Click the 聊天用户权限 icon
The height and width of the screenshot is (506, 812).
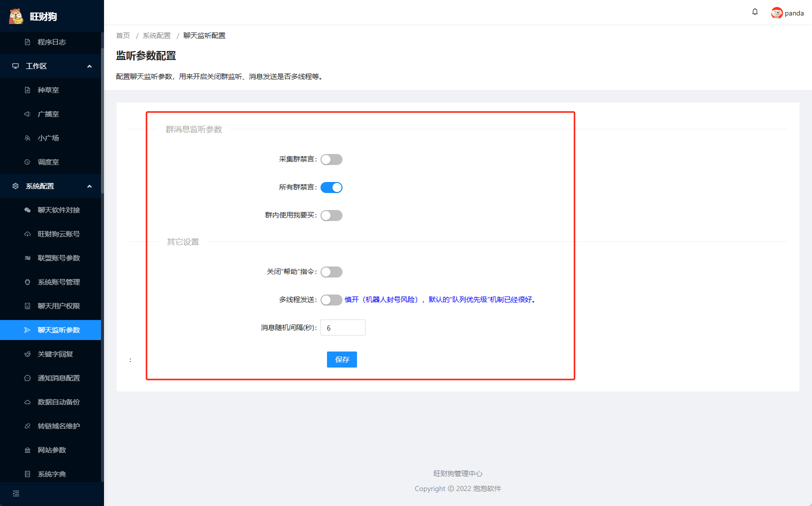(27, 306)
